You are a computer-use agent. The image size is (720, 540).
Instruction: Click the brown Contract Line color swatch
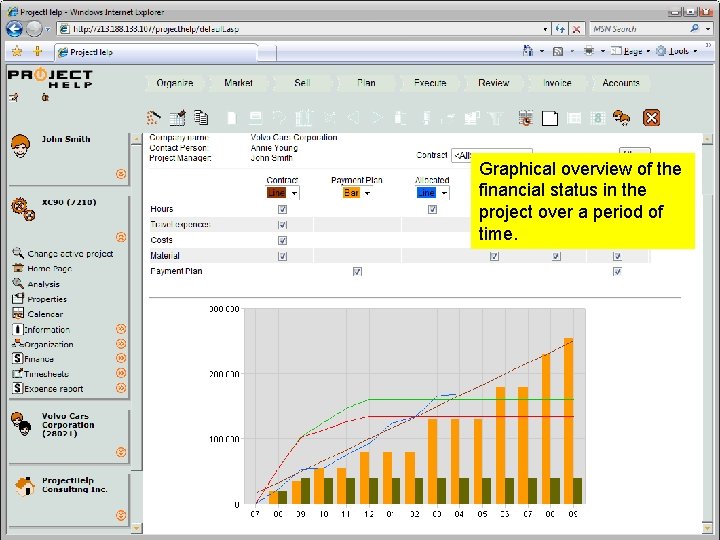(x=276, y=193)
